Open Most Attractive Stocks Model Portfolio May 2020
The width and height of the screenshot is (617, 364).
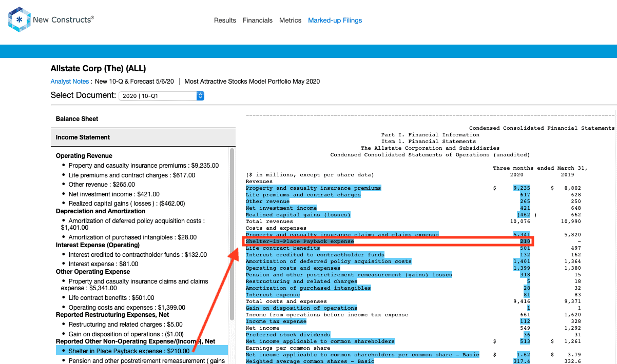coord(252,82)
